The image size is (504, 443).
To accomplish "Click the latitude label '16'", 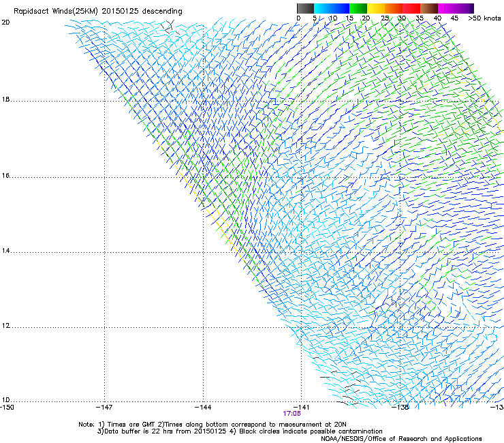I will [5, 175].
